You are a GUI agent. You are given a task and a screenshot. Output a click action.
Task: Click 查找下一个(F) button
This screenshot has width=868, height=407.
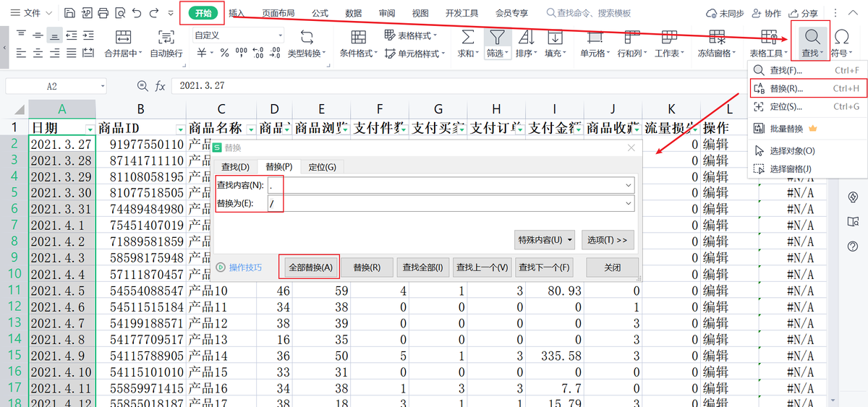tap(544, 267)
